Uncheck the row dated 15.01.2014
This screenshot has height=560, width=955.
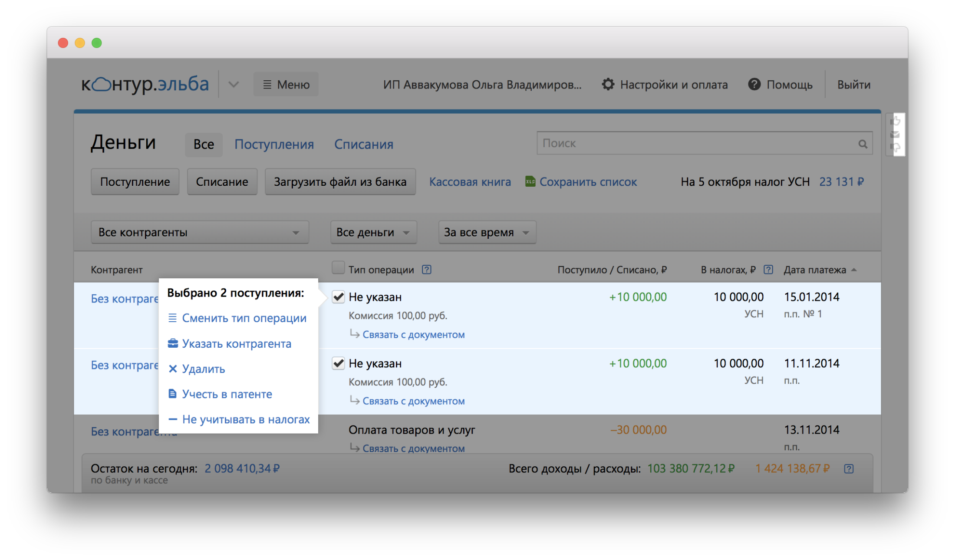point(338,297)
